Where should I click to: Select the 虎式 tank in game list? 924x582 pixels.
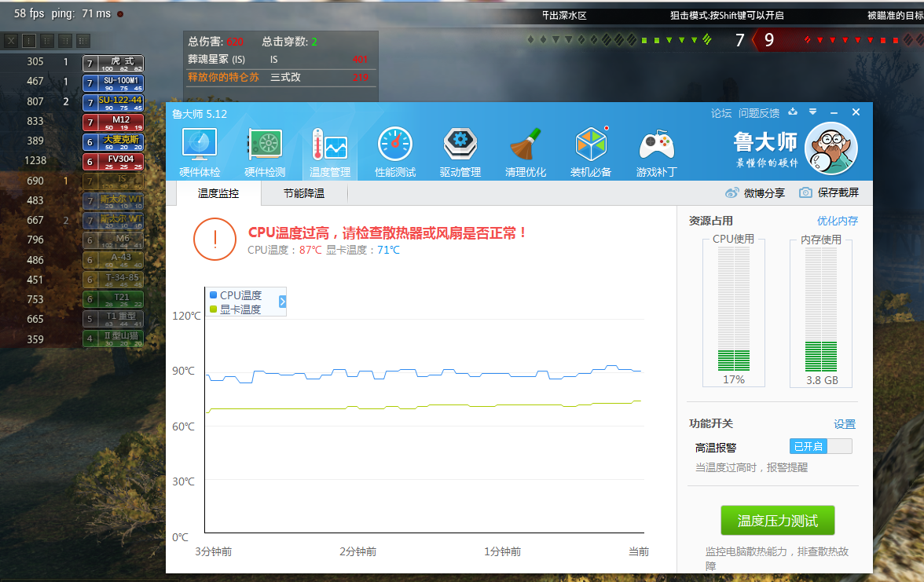pyautogui.click(x=113, y=63)
